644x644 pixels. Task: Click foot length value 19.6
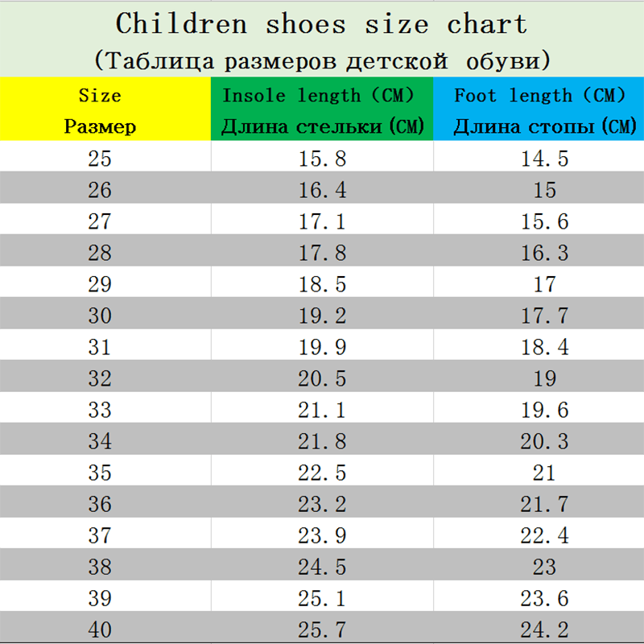pos(544,411)
